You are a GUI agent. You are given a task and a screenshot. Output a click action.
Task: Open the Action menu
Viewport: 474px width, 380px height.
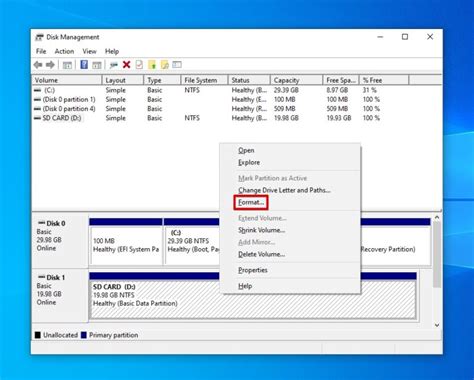(64, 51)
